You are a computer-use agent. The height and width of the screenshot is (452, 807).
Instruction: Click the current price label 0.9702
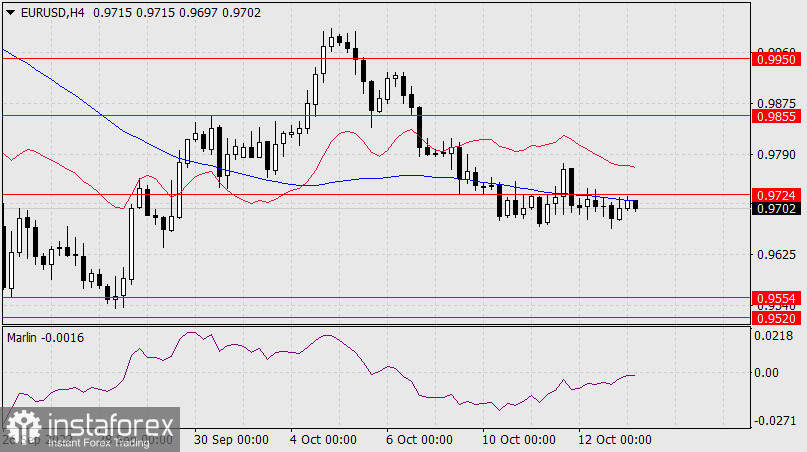[777, 208]
